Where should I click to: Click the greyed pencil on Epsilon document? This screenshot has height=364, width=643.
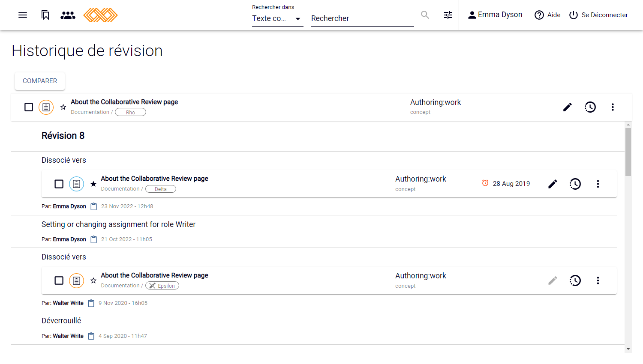coord(553,280)
